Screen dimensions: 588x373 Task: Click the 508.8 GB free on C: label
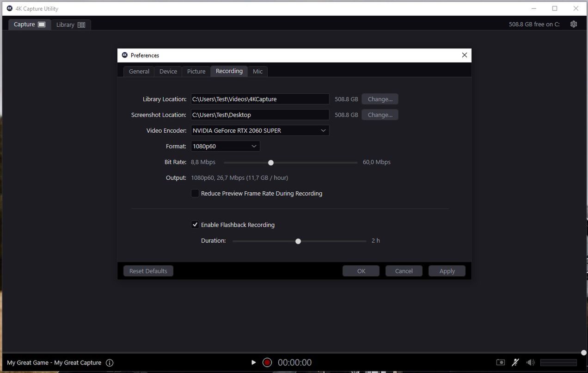click(534, 24)
